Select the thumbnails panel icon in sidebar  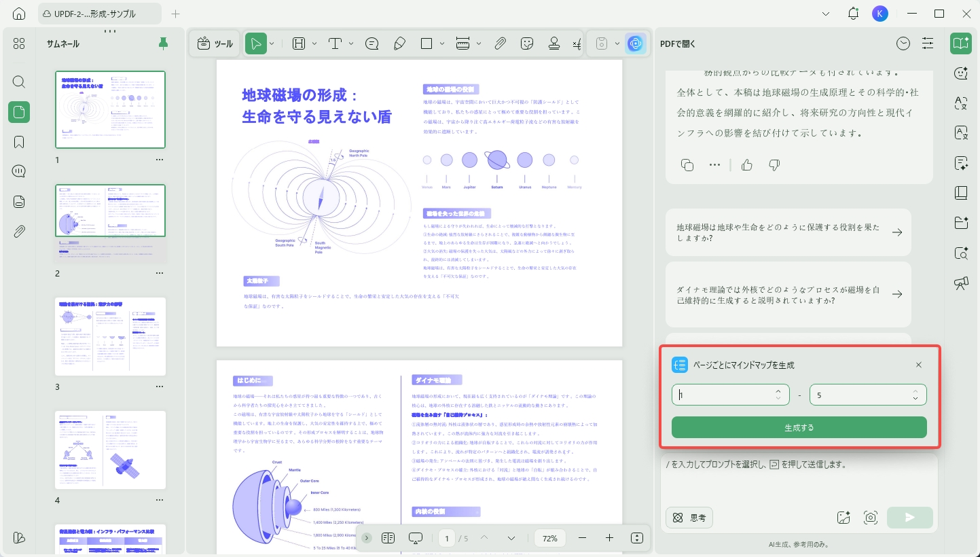point(19,112)
